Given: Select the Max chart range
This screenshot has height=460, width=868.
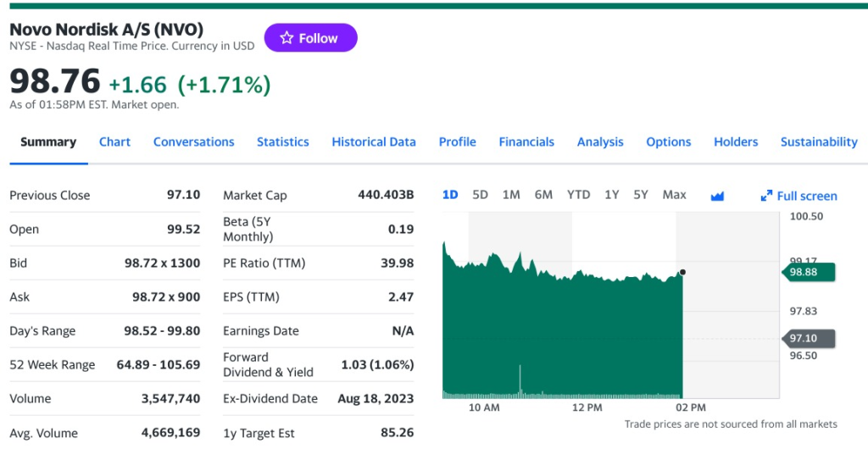Looking at the screenshot, I should [x=674, y=195].
